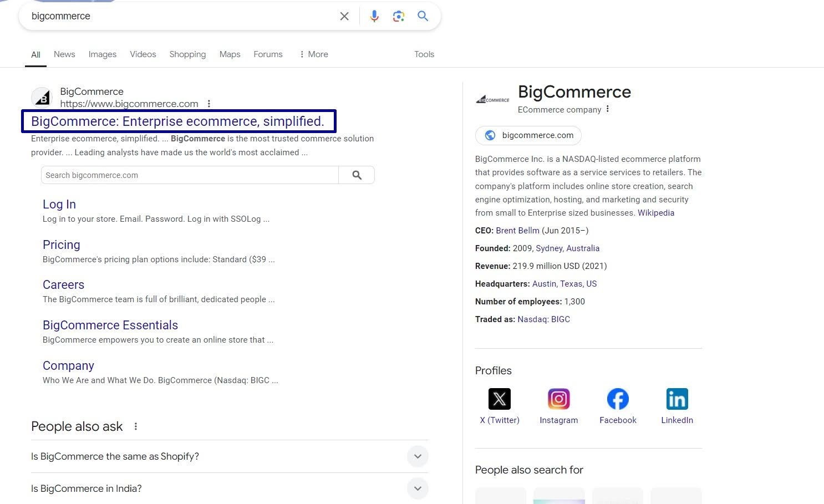Open the Facebook profile icon
The height and width of the screenshot is (504, 824).
click(618, 399)
